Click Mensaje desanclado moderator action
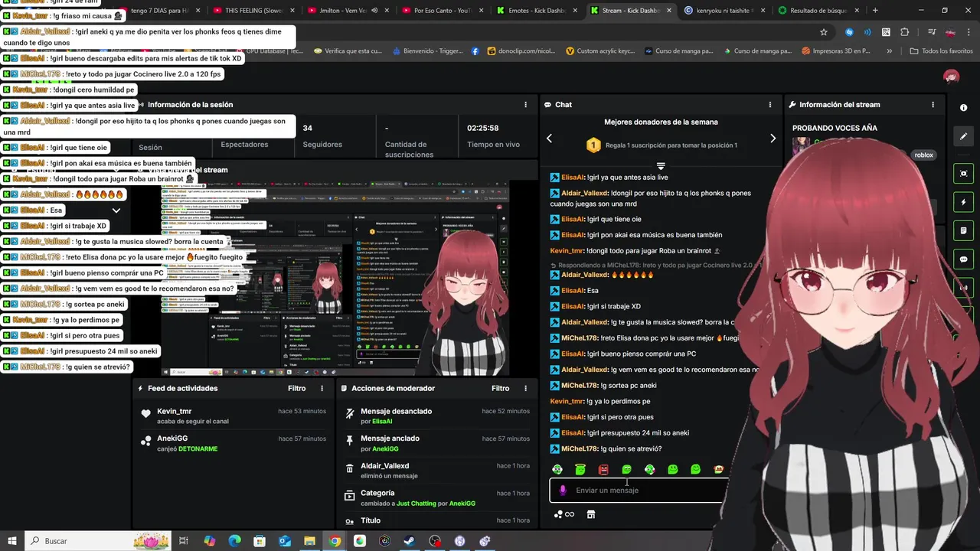 396,412
